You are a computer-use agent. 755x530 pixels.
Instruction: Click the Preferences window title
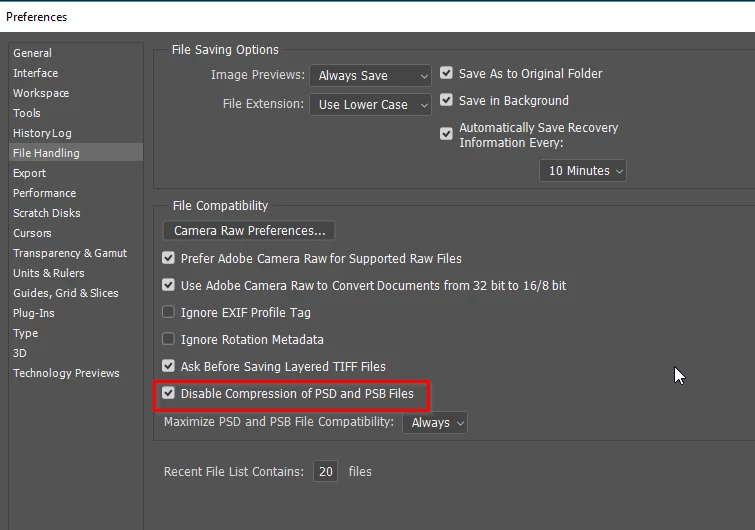pos(37,17)
